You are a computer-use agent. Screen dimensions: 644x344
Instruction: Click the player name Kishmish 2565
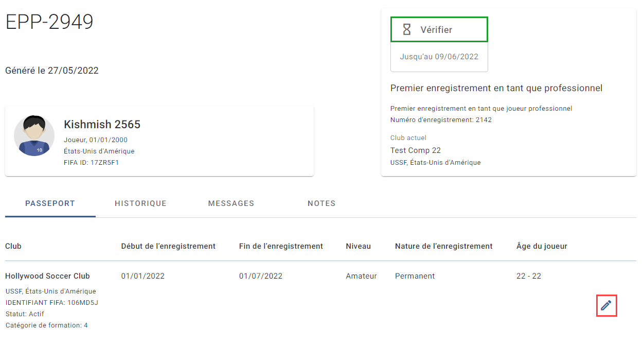102,124
